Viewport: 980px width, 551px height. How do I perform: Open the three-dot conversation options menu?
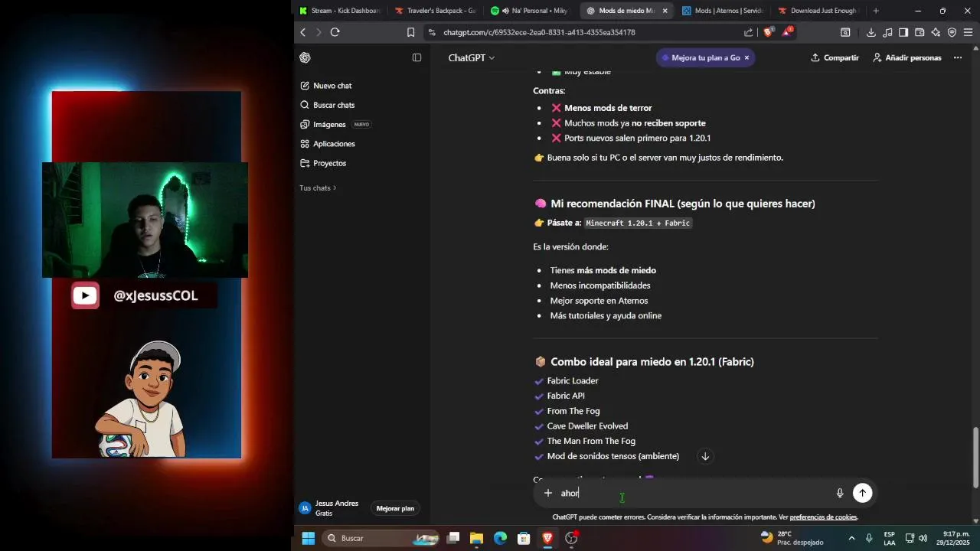pyautogui.click(x=957, y=57)
